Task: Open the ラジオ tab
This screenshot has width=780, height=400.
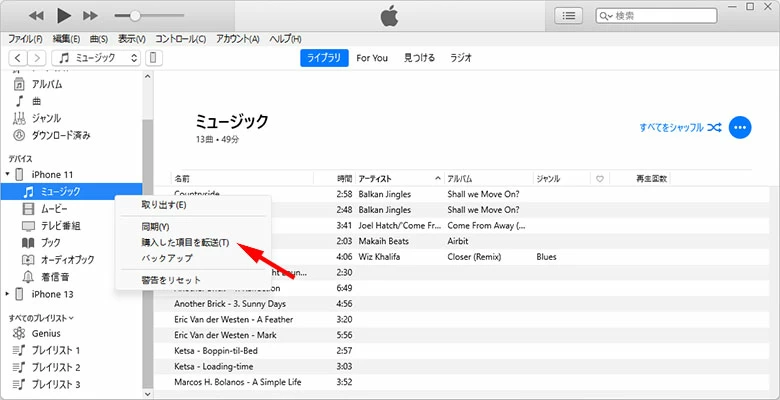Action: pyautogui.click(x=461, y=58)
